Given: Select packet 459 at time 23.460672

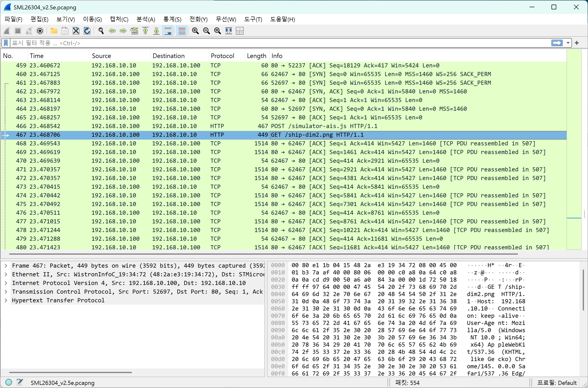Looking at the screenshot, I should pyautogui.click(x=284, y=65).
